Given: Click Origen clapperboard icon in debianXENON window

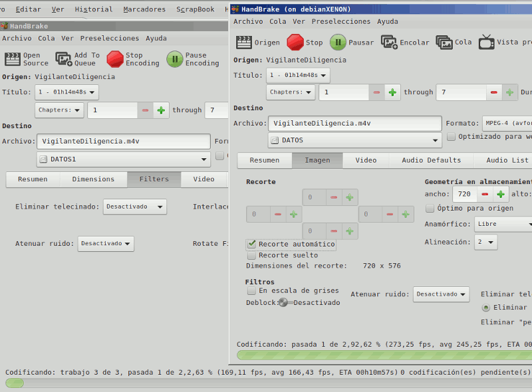Looking at the screenshot, I should (x=243, y=43).
